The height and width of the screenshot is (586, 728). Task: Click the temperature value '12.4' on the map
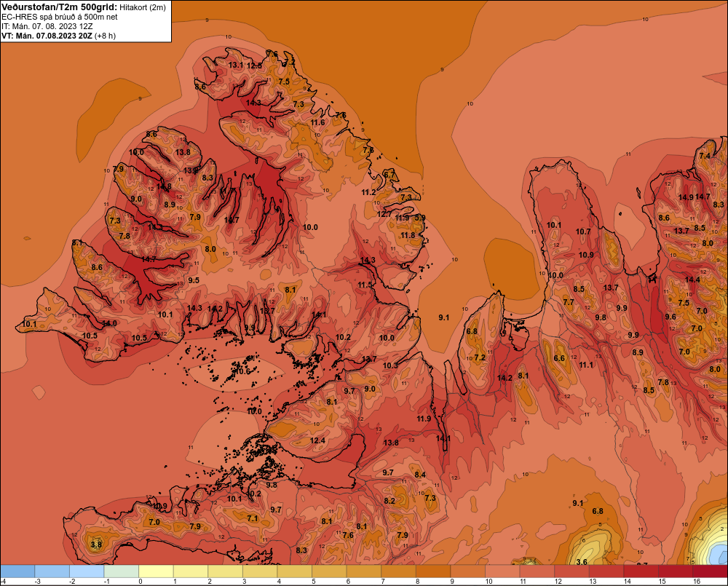[317, 440]
